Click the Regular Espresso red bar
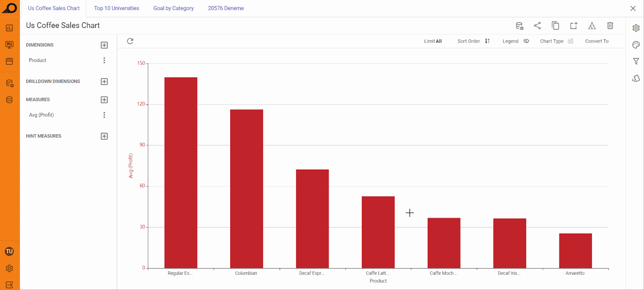This screenshot has height=290, width=644. (x=181, y=173)
